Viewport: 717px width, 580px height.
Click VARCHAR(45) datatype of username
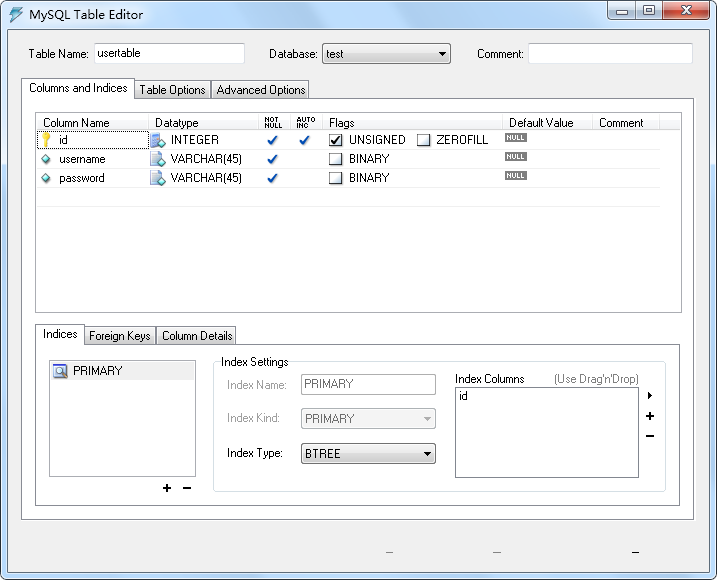click(x=204, y=159)
